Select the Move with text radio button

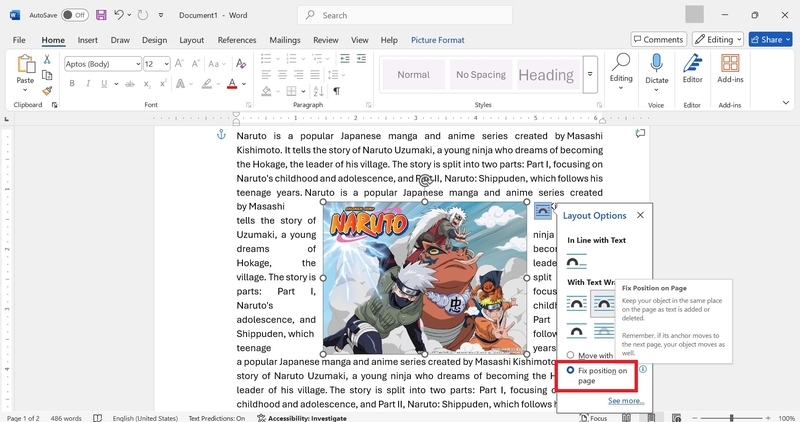(570, 355)
